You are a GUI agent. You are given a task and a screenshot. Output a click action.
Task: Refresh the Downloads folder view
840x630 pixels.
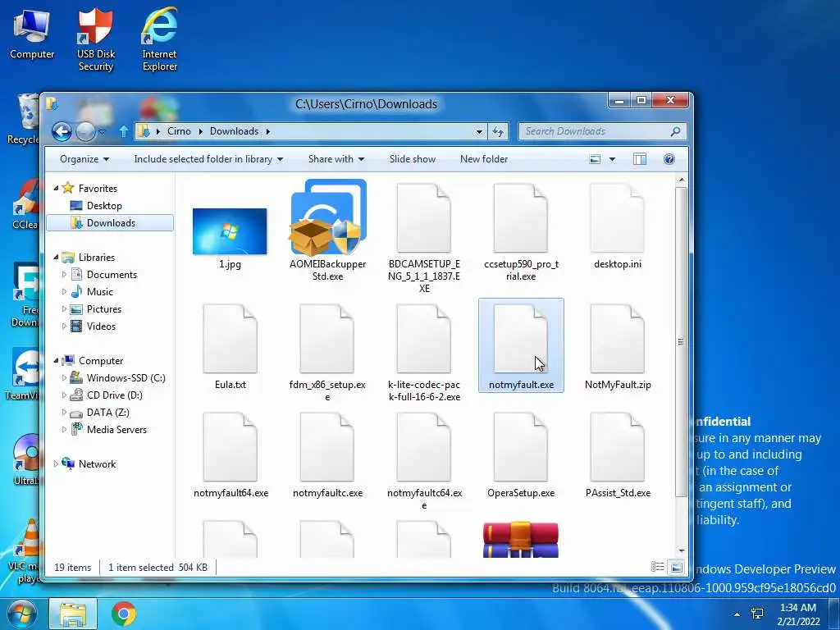[x=498, y=132]
